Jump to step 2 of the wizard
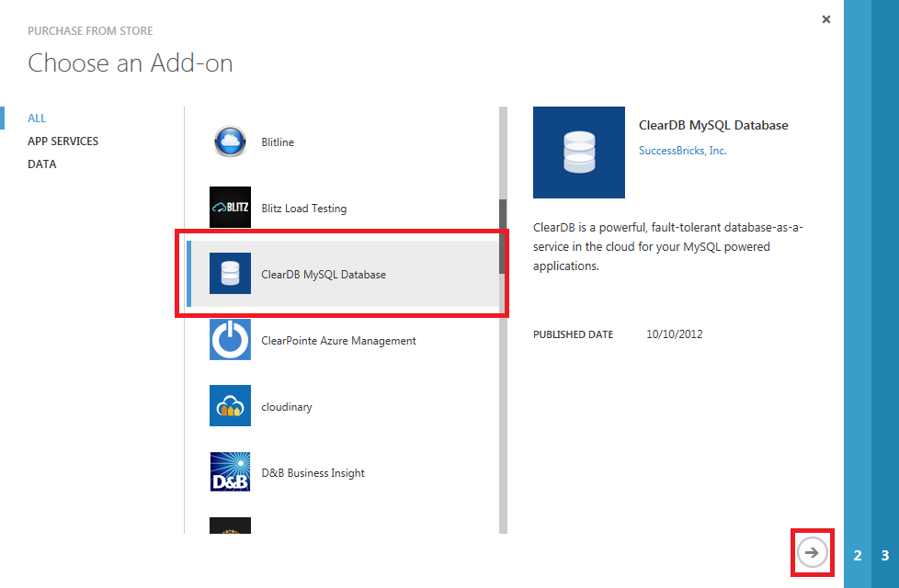This screenshot has width=899, height=588. tap(857, 555)
